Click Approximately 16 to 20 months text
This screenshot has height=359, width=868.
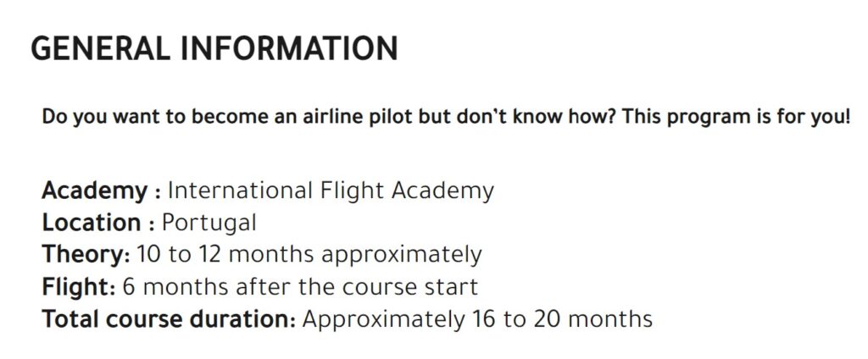pos(477,320)
